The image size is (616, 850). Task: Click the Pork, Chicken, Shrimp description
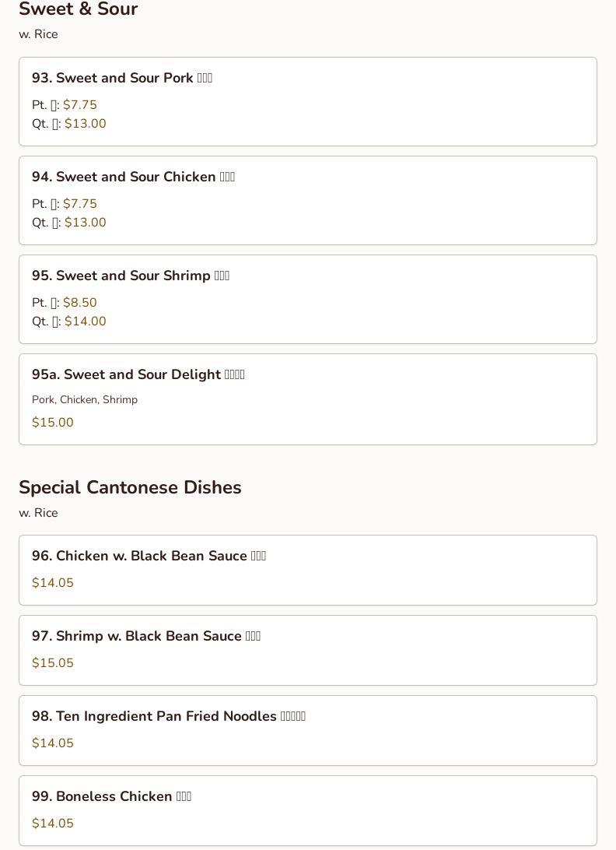coord(85,399)
